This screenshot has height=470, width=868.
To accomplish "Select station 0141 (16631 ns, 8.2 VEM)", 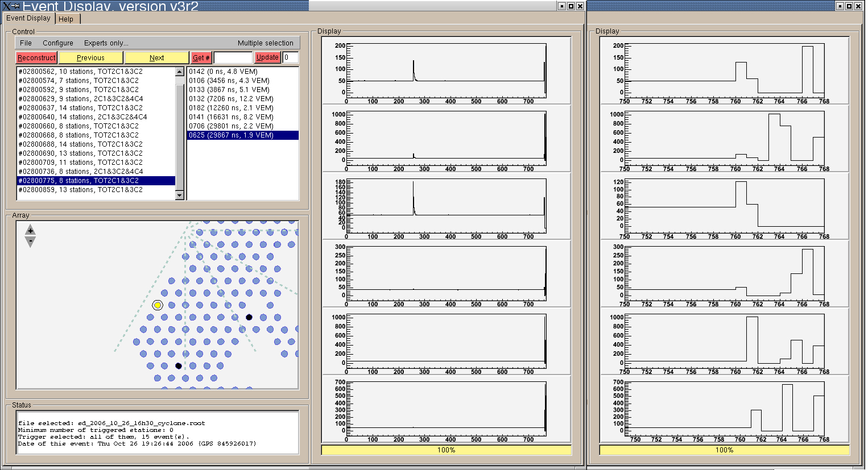I will point(243,117).
